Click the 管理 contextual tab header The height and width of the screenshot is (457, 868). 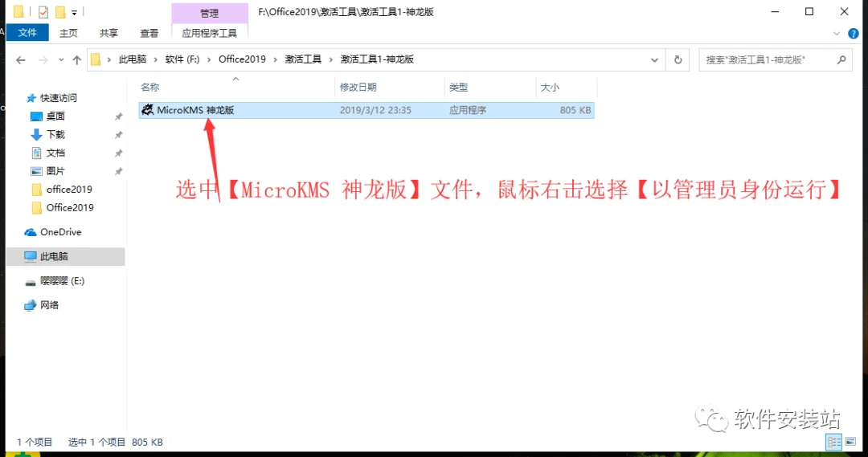pyautogui.click(x=209, y=13)
